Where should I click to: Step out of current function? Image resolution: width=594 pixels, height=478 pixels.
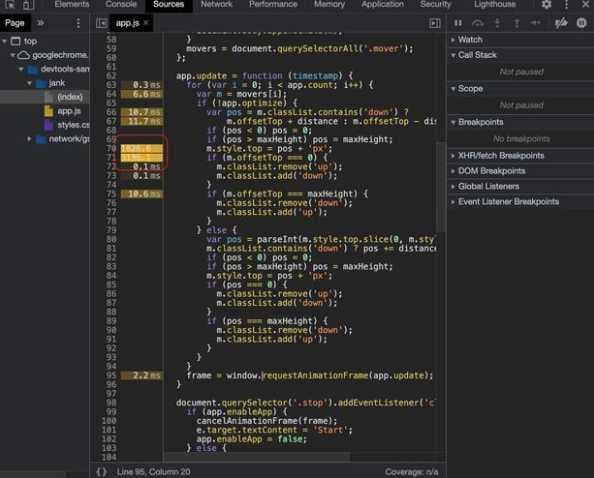click(x=517, y=23)
